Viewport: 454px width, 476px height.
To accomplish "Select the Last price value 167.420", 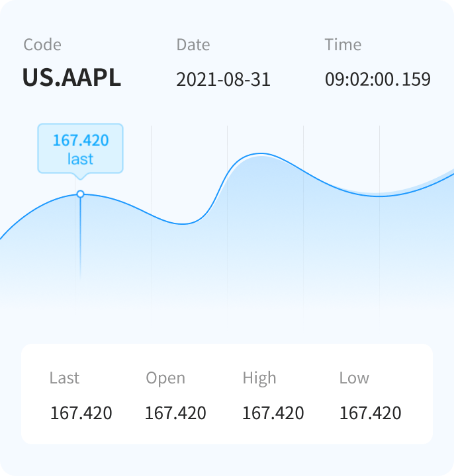I will (81, 414).
